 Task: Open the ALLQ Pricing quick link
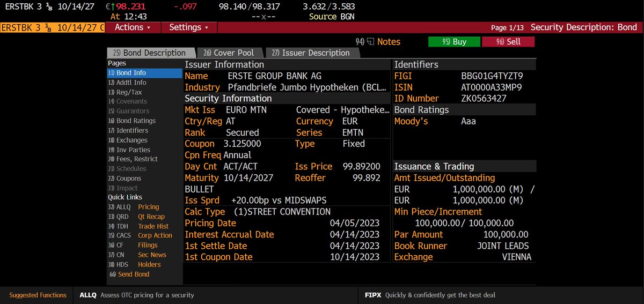click(x=134, y=207)
